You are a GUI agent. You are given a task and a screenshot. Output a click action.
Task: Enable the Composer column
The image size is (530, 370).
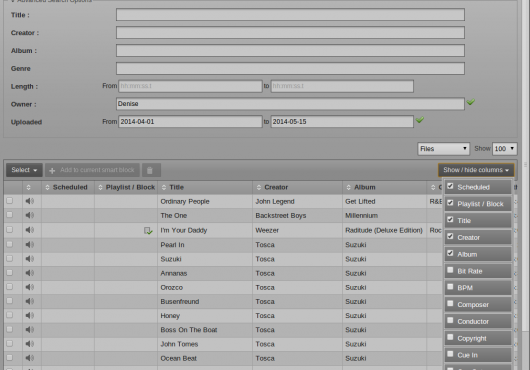coord(450,303)
